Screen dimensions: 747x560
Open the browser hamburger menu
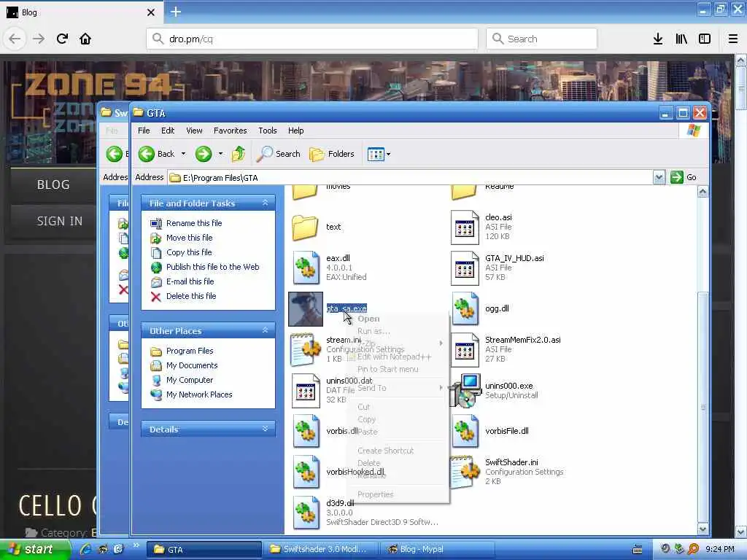pos(733,39)
